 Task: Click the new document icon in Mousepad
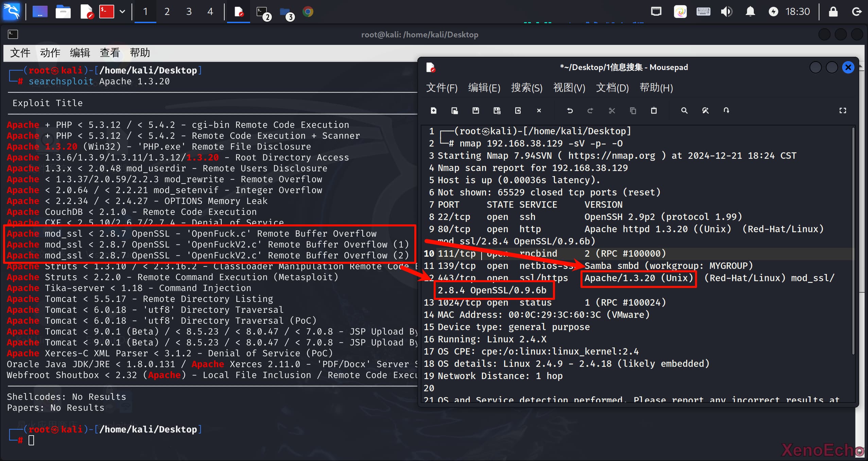[x=434, y=110]
